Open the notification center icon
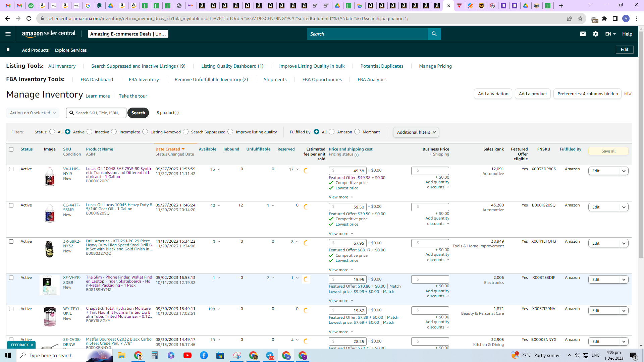 [633, 355]
